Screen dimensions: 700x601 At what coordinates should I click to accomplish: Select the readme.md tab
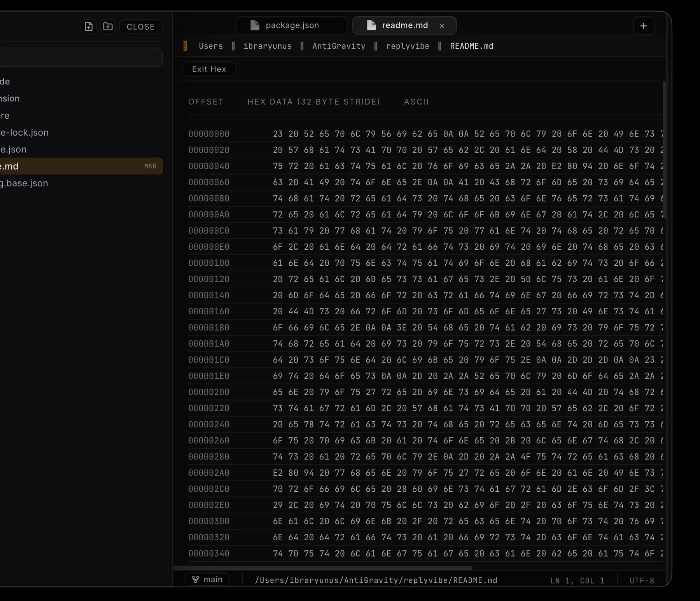coord(404,25)
